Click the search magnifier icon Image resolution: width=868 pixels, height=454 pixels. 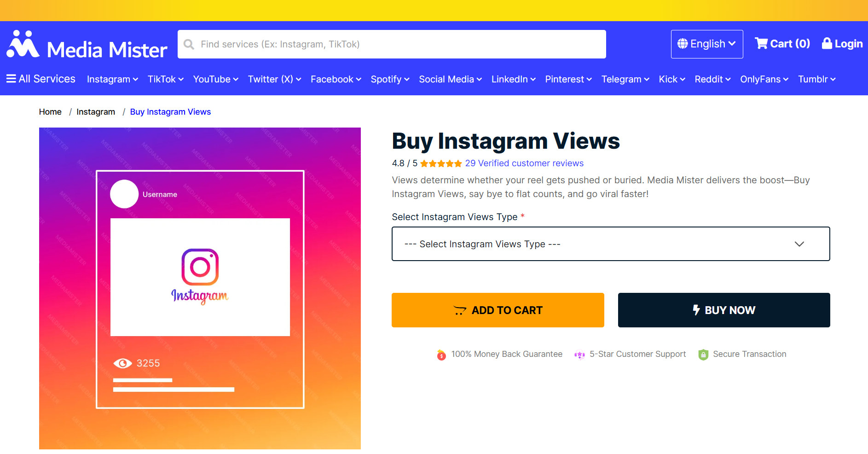point(189,44)
